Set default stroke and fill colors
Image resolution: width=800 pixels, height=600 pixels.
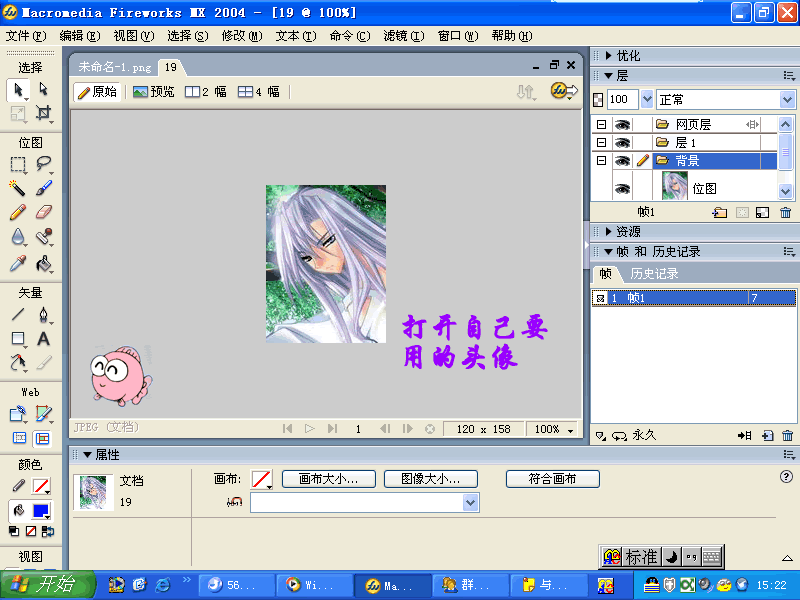tap(14, 532)
